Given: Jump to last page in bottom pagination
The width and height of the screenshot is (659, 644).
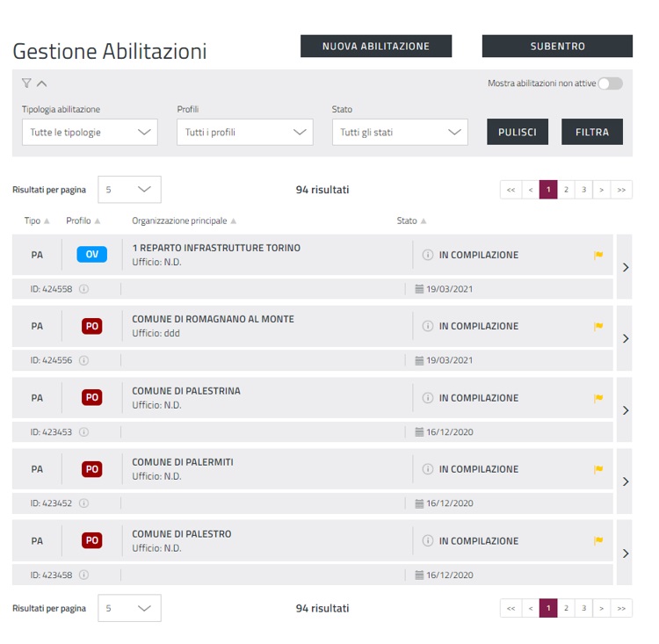Looking at the screenshot, I should 621,608.
